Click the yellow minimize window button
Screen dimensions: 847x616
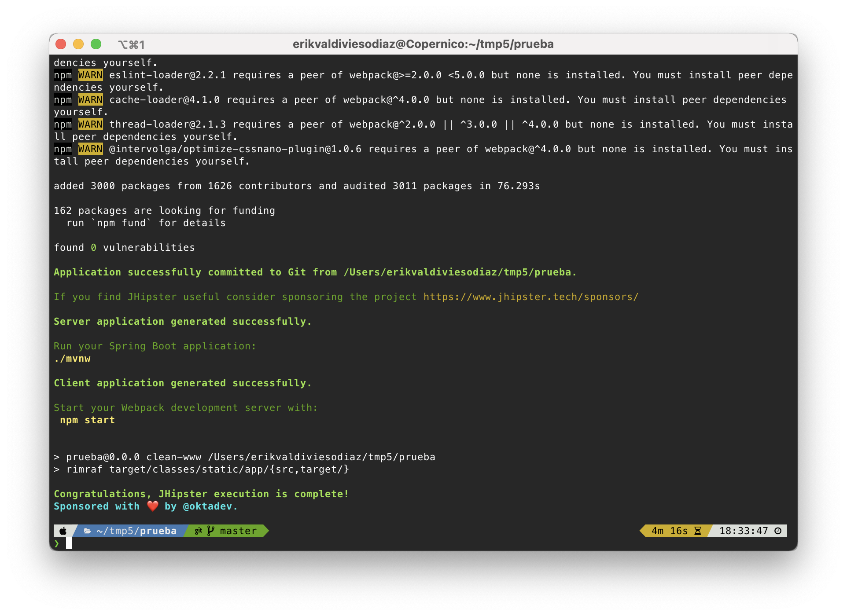coord(78,44)
